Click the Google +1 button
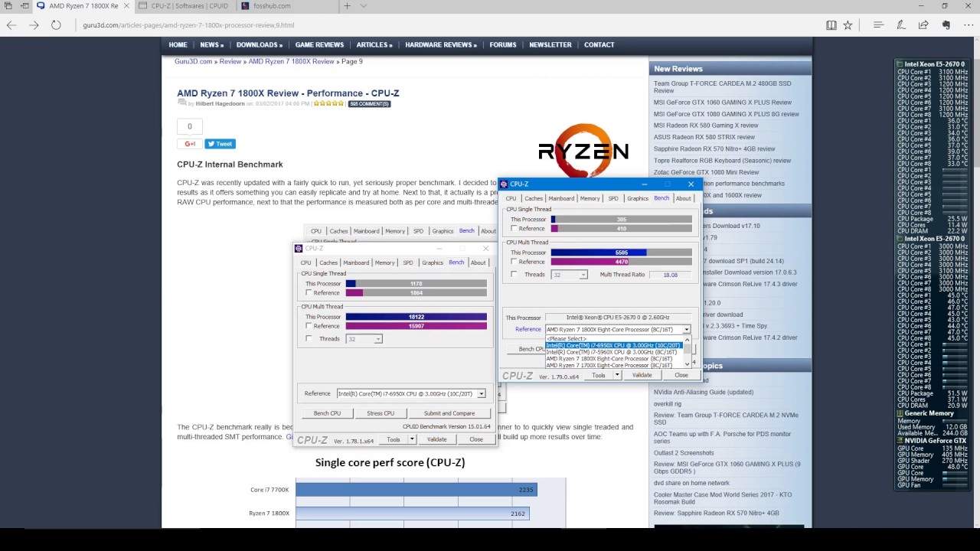This screenshot has height=551, width=980. (x=189, y=144)
